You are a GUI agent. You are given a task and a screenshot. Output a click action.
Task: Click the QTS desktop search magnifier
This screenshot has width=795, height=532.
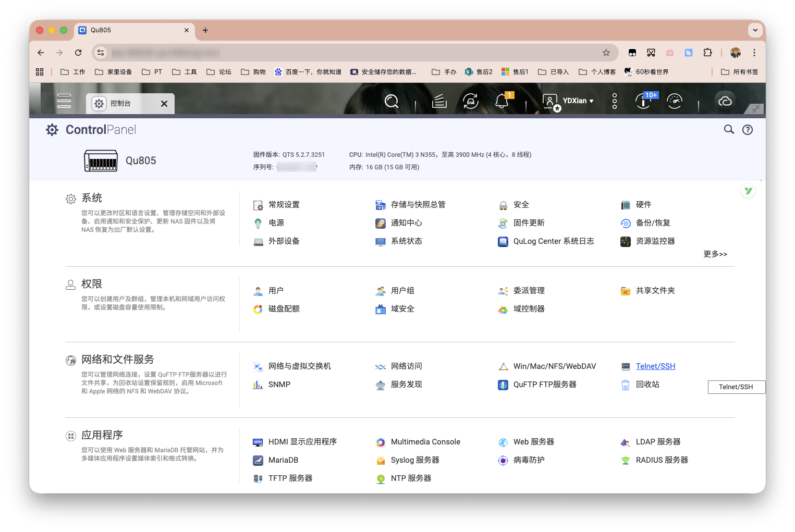[392, 101]
